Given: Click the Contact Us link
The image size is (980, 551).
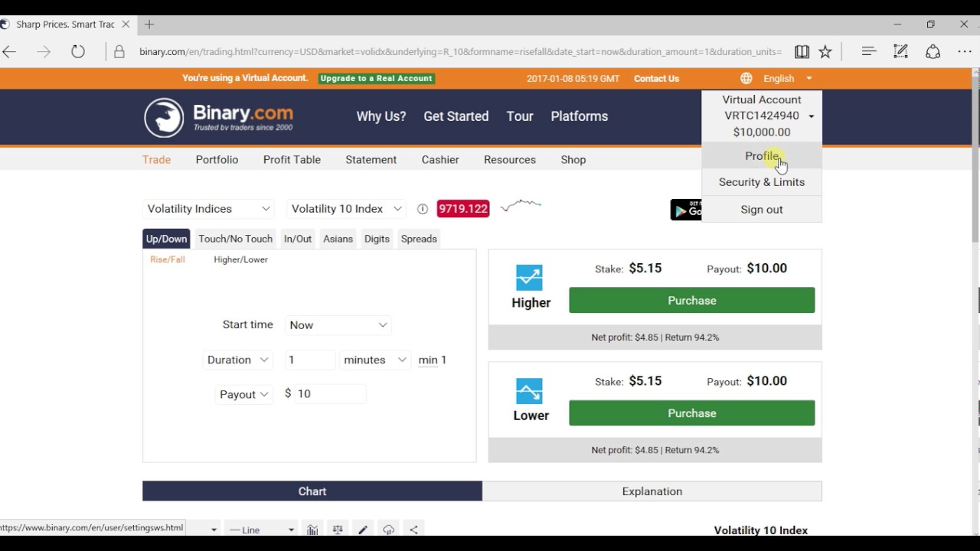Looking at the screenshot, I should (656, 78).
